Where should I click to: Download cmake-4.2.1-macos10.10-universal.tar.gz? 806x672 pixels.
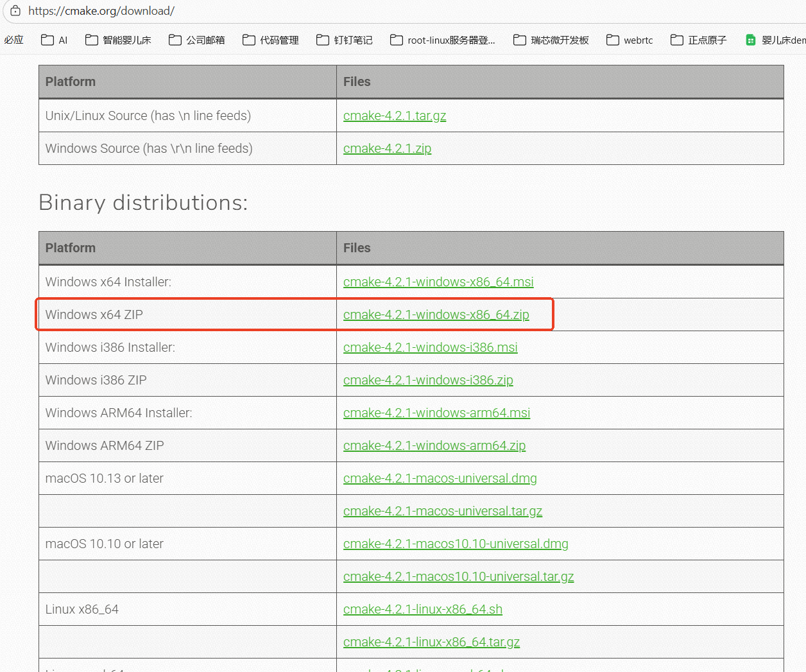coord(458,576)
